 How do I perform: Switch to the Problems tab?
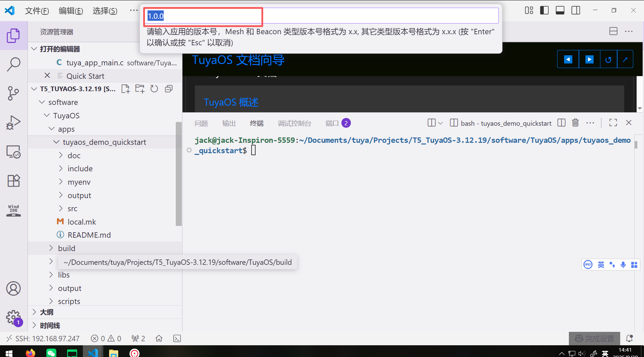point(201,123)
